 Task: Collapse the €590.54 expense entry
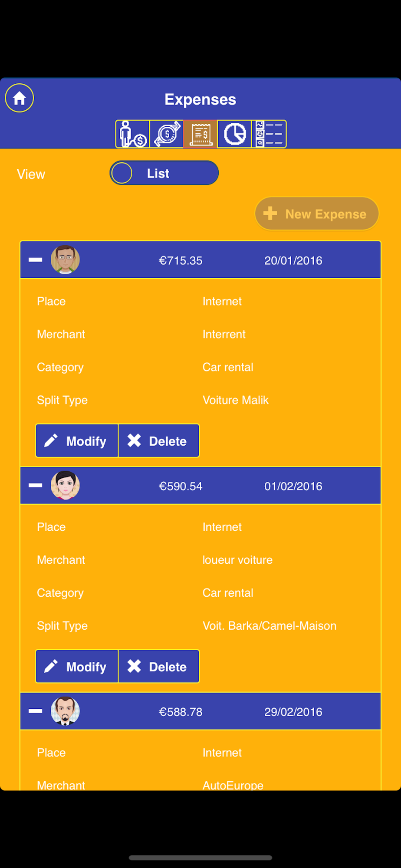(x=35, y=486)
